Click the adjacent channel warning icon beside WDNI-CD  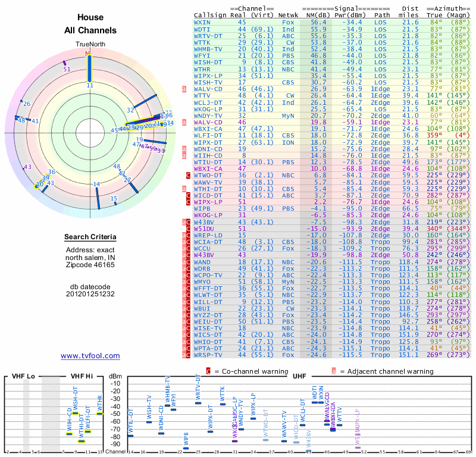click(x=184, y=149)
